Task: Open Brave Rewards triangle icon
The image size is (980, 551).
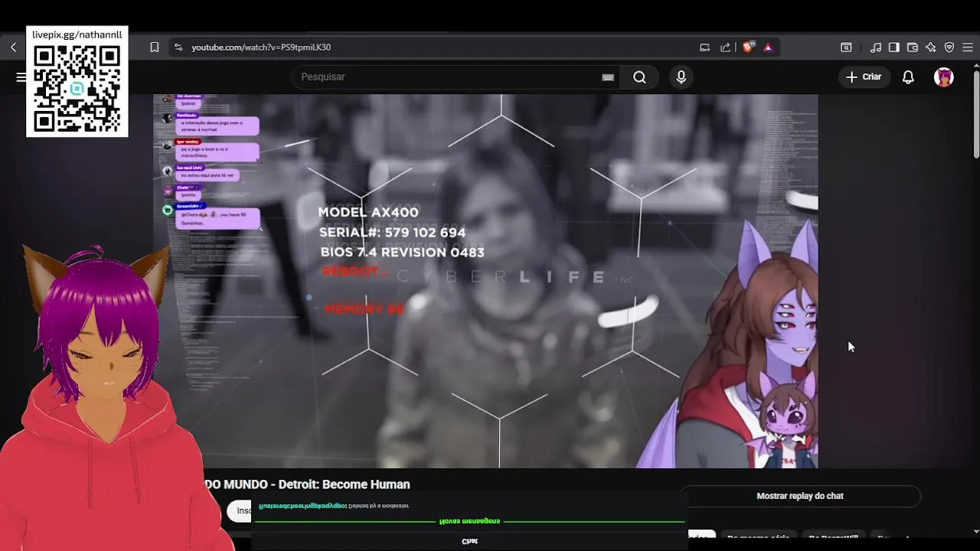Action: (x=768, y=47)
